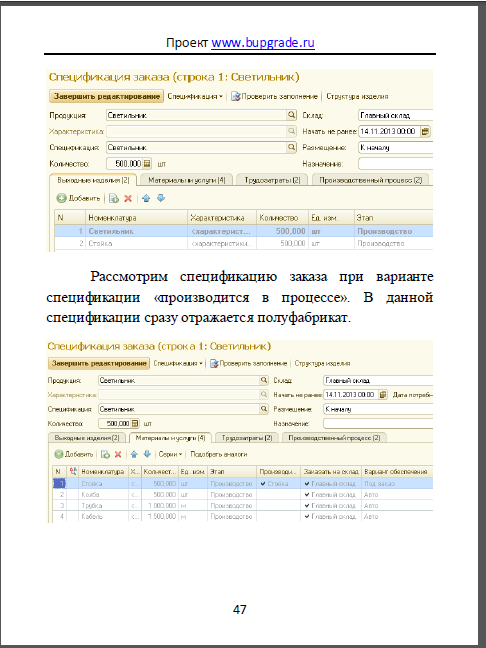Open Выходные изделия tab in second screenshot

point(87,438)
